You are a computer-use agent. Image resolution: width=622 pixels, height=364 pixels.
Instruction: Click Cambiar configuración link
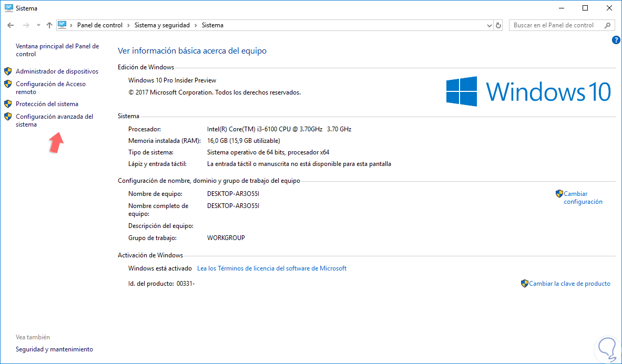pos(583,197)
